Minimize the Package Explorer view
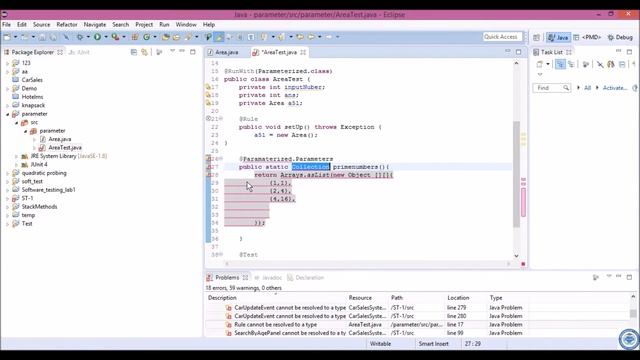This screenshot has width=640, height=360. pyautogui.click(x=182, y=51)
